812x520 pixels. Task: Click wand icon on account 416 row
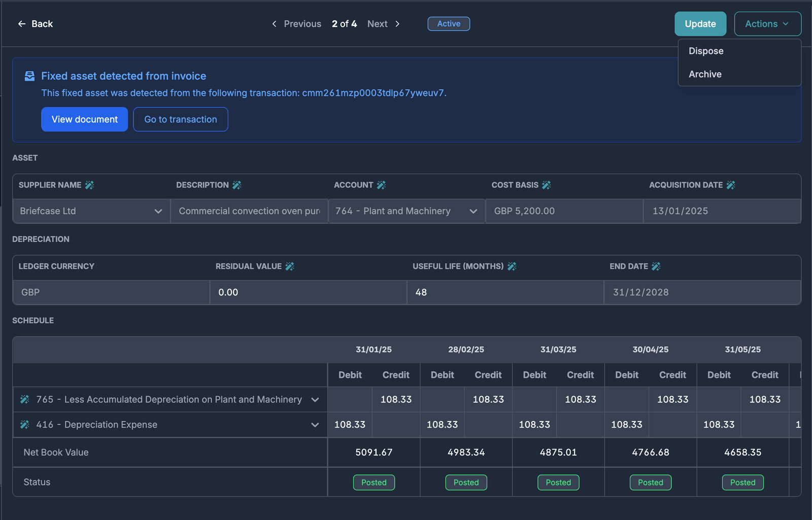pos(24,425)
